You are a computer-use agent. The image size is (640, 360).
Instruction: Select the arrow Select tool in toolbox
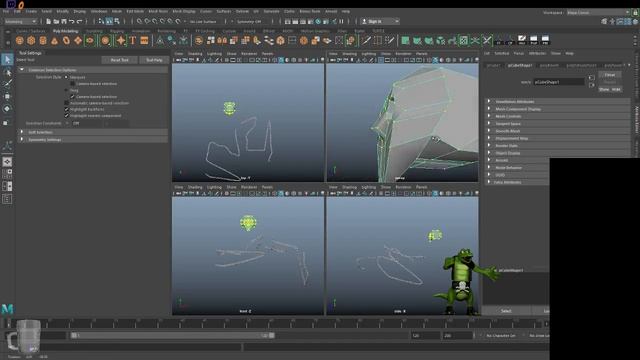point(7,60)
